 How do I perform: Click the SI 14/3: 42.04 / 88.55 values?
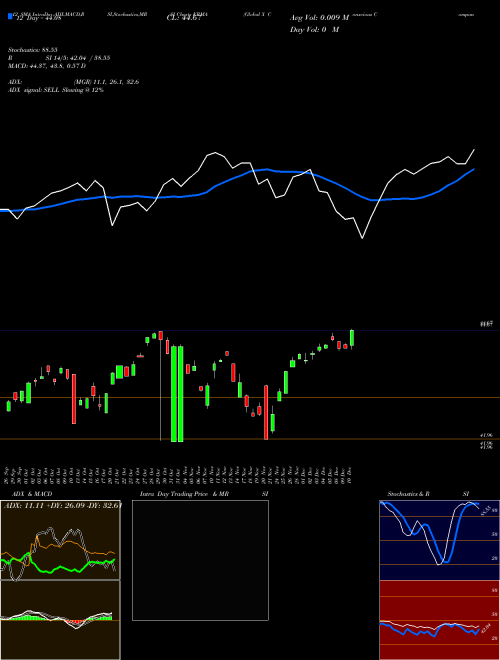78,58
